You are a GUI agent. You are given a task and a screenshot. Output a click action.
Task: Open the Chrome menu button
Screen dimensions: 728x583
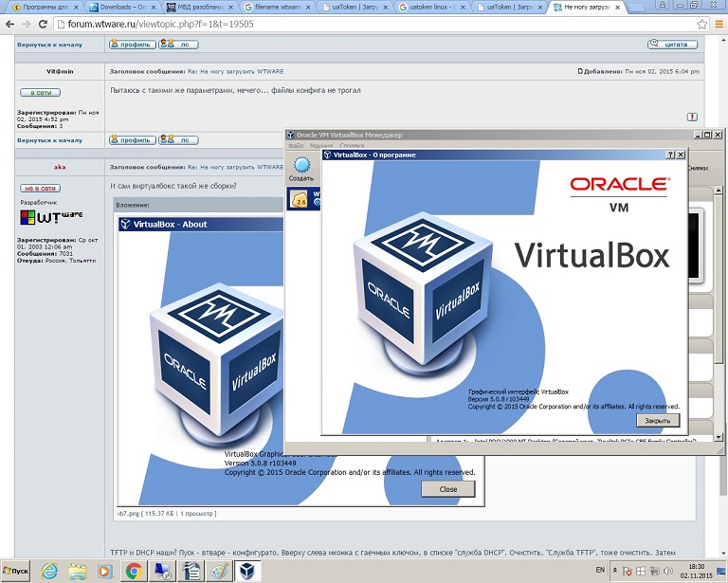point(716,24)
